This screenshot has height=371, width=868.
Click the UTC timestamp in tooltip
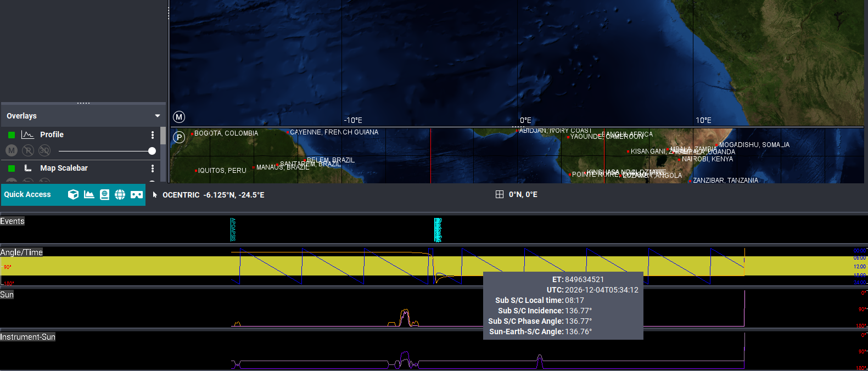pyautogui.click(x=602, y=290)
